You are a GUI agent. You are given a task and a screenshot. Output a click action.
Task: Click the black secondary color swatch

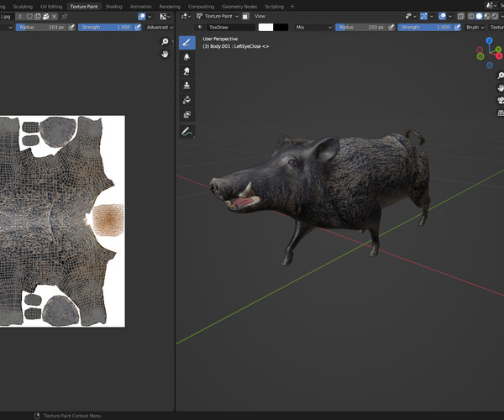tap(281, 28)
